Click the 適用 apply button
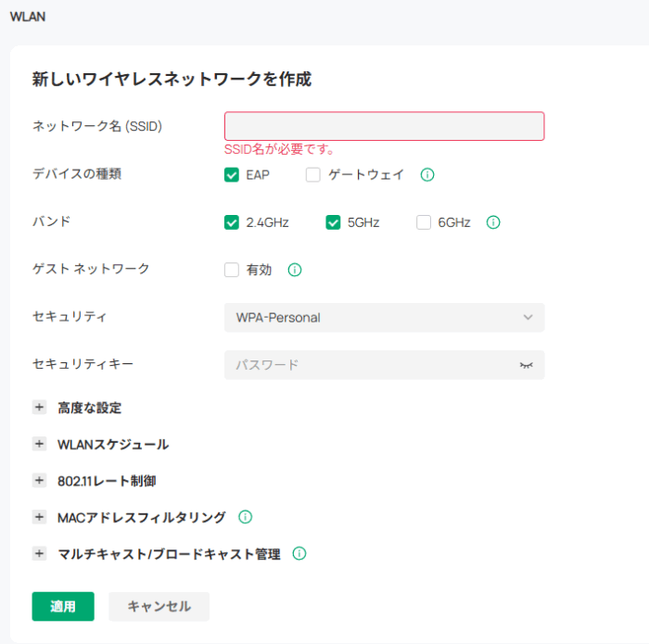649x644 pixels. click(x=63, y=606)
